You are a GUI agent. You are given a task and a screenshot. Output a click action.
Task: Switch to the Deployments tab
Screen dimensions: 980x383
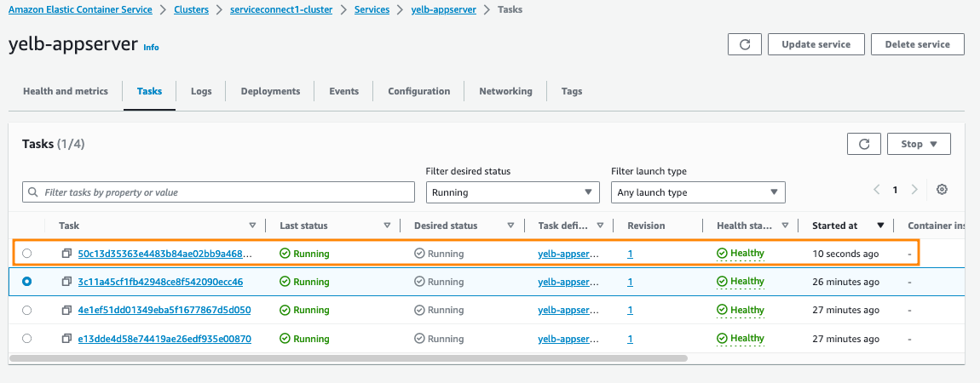271,91
